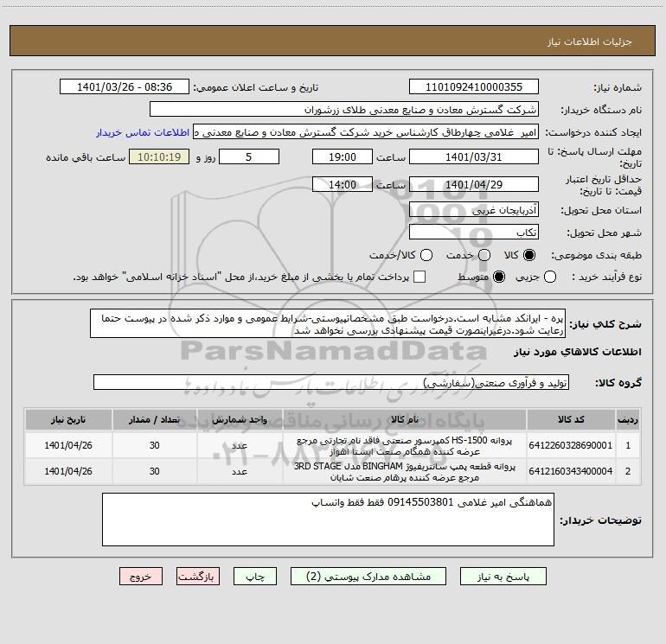The height and width of the screenshot is (644, 666).
Task: Select the جزیی purchase type radio
Action: click(550, 277)
